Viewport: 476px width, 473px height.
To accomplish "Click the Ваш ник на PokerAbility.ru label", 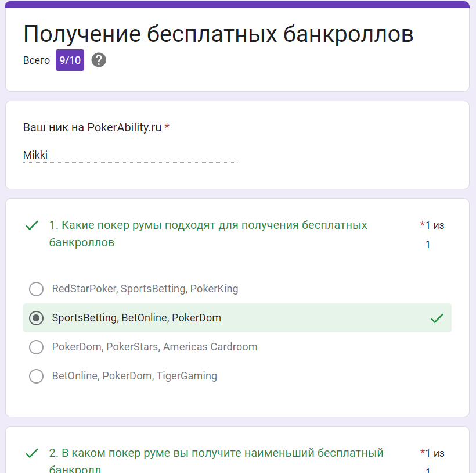I will point(93,128).
